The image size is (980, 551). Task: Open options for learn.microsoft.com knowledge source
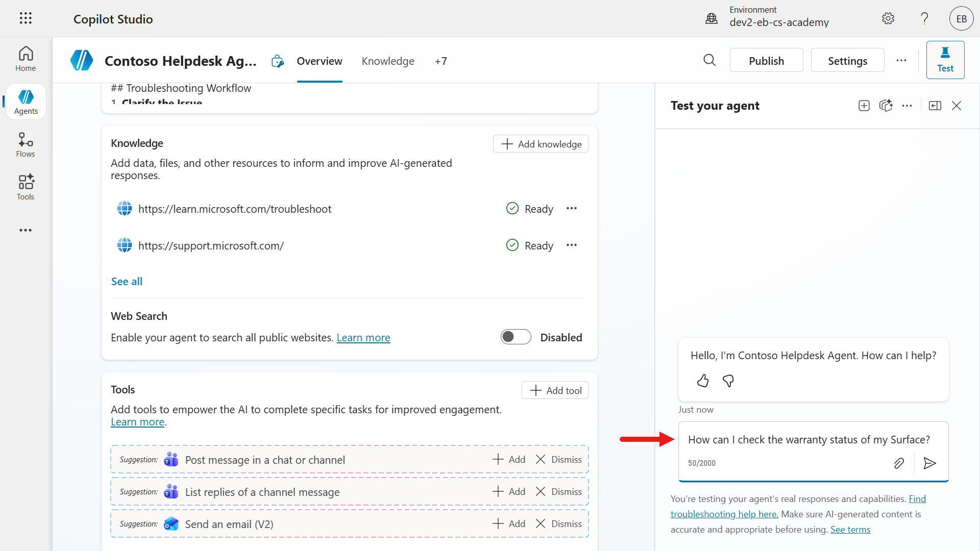[x=572, y=209]
